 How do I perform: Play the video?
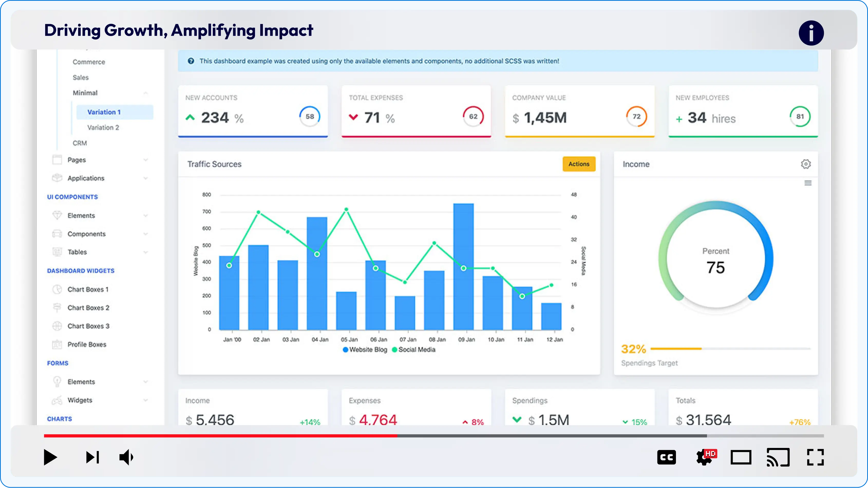(x=51, y=457)
